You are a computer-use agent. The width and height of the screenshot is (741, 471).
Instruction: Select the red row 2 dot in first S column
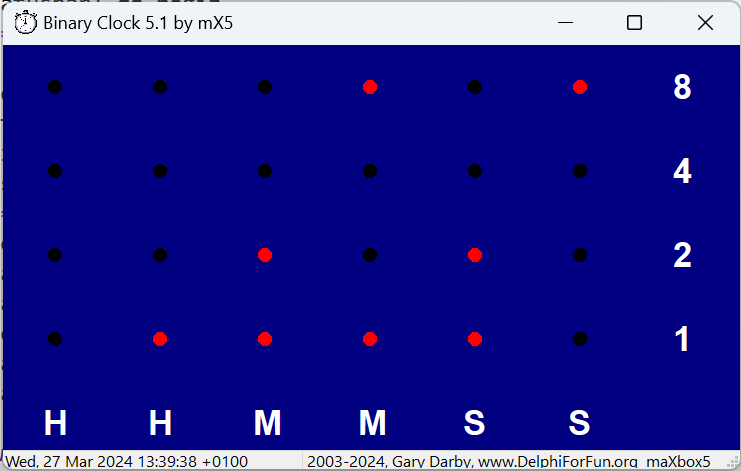point(475,255)
